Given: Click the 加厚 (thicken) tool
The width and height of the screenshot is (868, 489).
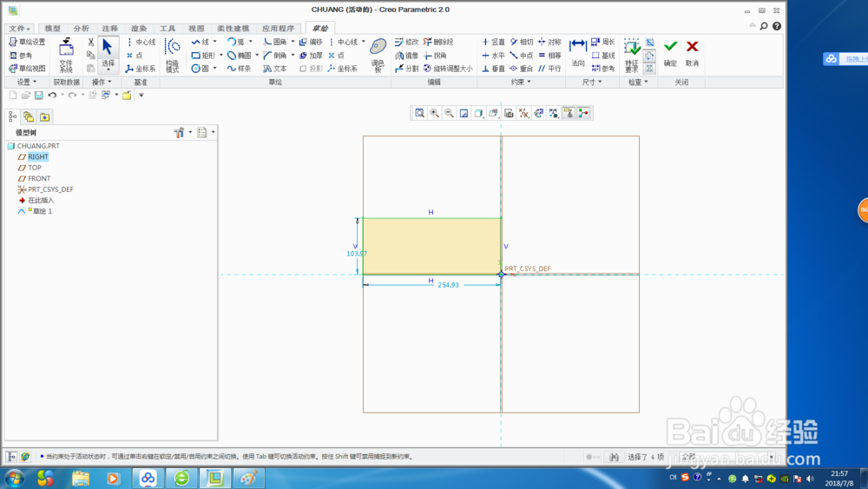Looking at the screenshot, I should coord(311,56).
